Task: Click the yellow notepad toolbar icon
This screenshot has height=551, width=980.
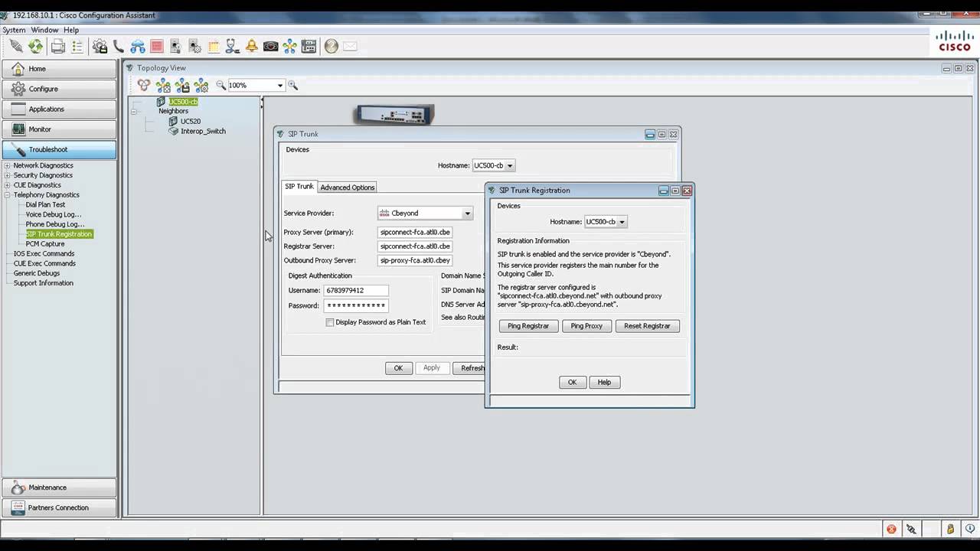Action: [x=214, y=47]
